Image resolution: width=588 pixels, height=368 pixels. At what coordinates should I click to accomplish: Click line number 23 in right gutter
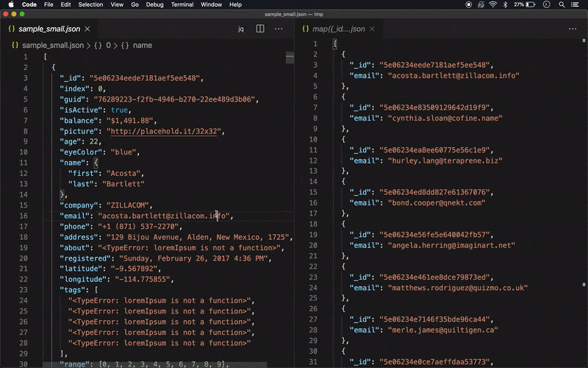pyautogui.click(x=313, y=277)
